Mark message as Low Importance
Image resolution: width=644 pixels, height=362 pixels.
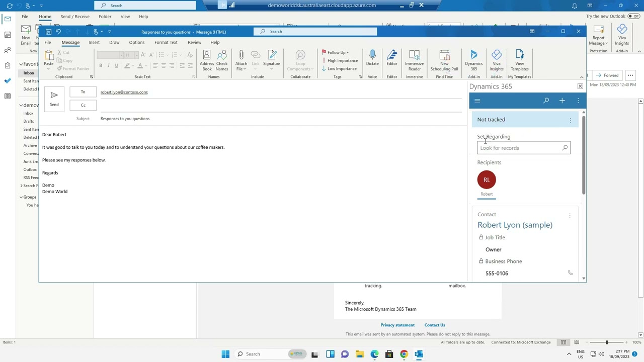pos(339,68)
